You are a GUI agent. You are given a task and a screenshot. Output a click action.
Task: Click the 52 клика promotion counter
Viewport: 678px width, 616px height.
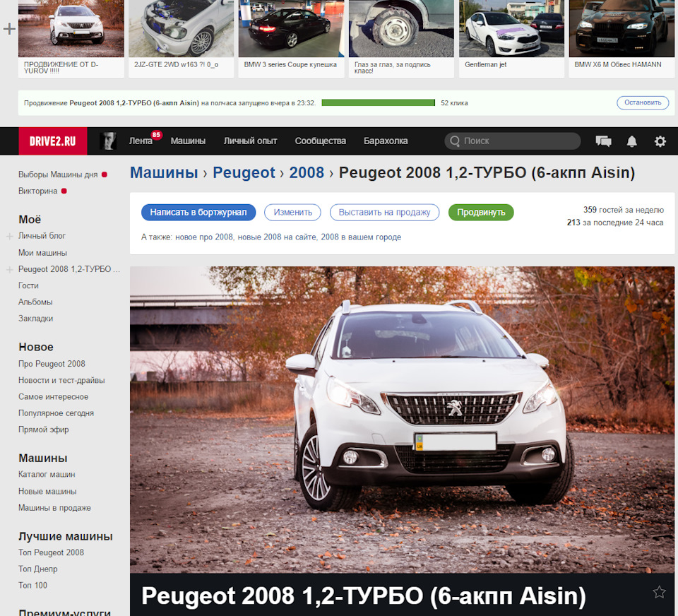pos(454,103)
